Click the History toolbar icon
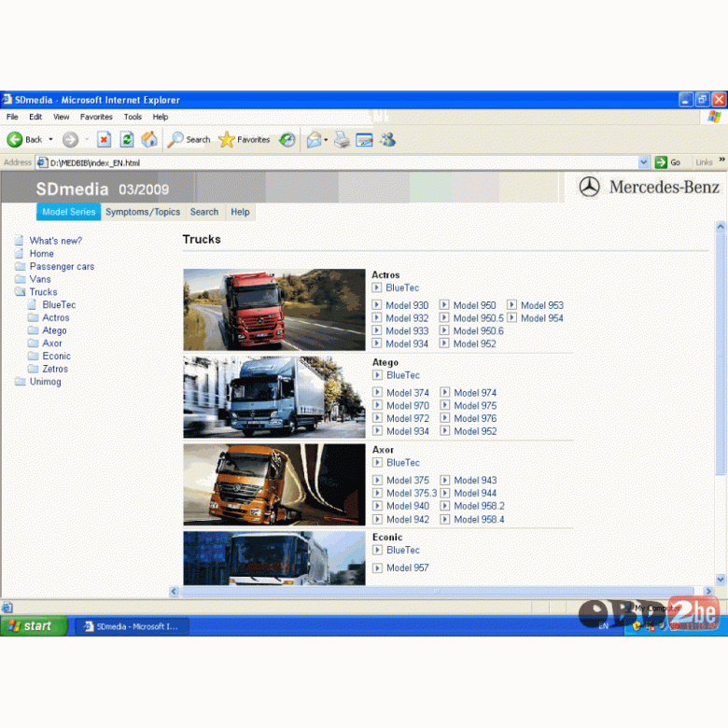Screen dimensions: 728x728 click(287, 139)
